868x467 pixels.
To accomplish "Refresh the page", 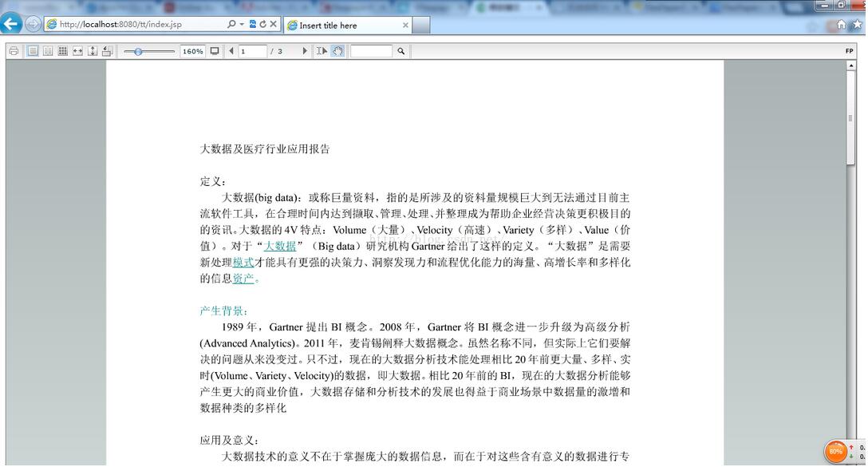I will [263, 24].
